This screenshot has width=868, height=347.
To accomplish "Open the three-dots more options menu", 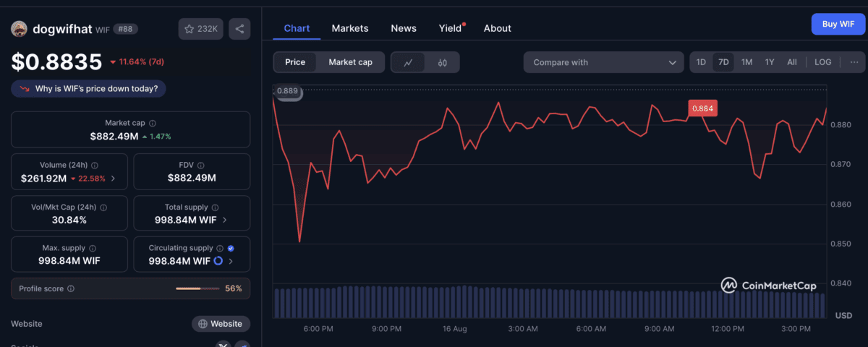I will coord(854,62).
